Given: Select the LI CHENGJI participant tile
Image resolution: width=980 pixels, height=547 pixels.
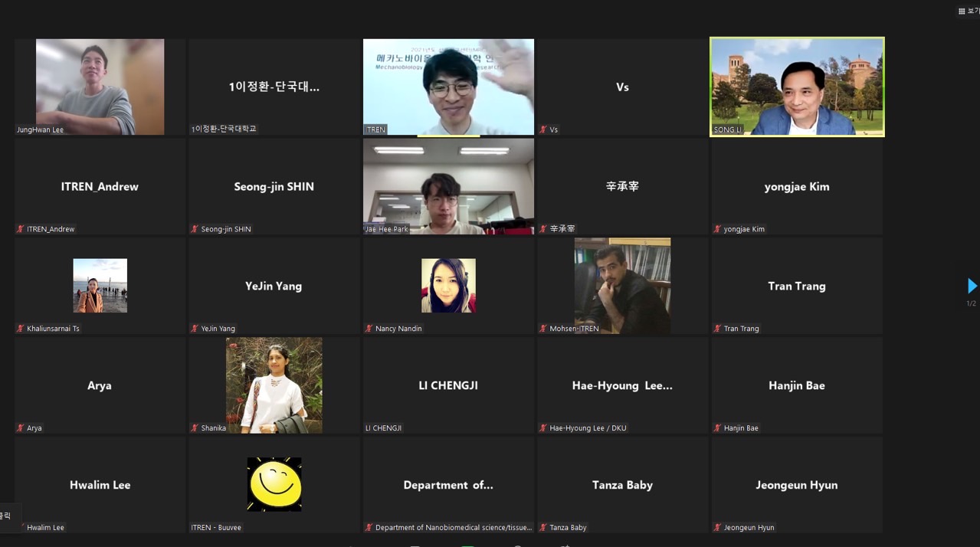Looking at the screenshot, I should click(448, 385).
